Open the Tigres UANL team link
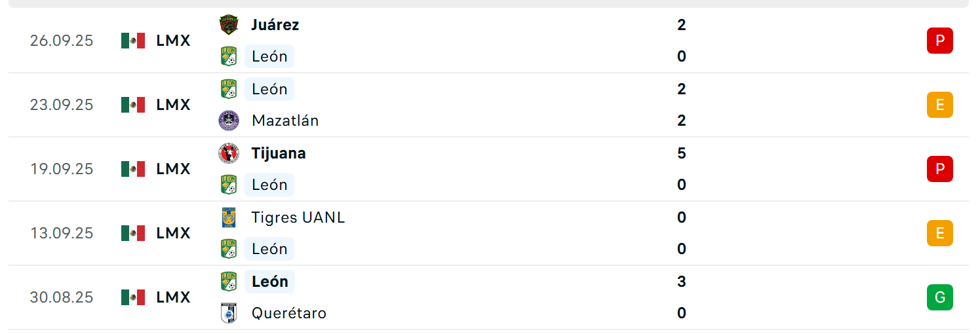Image resolution: width=980 pixels, height=334 pixels. pos(298,217)
